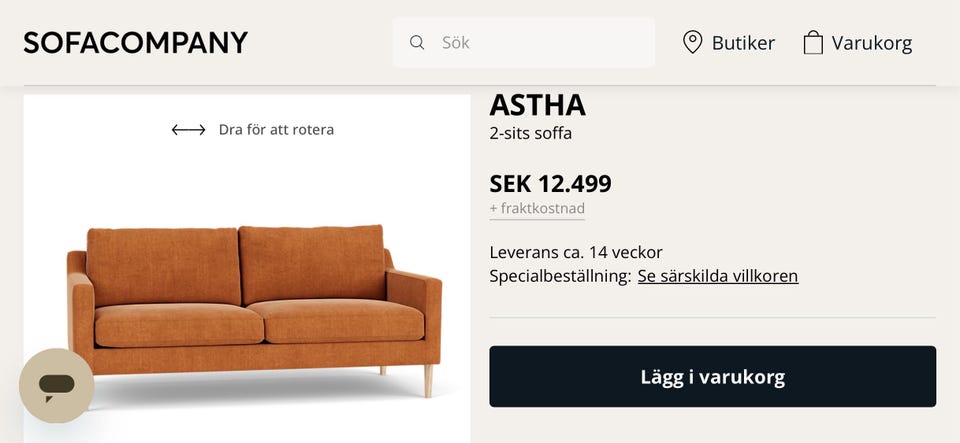Click the 'Leverans ca. 14 veckor' text
This screenshot has width=960, height=443.
click(576, 252)
